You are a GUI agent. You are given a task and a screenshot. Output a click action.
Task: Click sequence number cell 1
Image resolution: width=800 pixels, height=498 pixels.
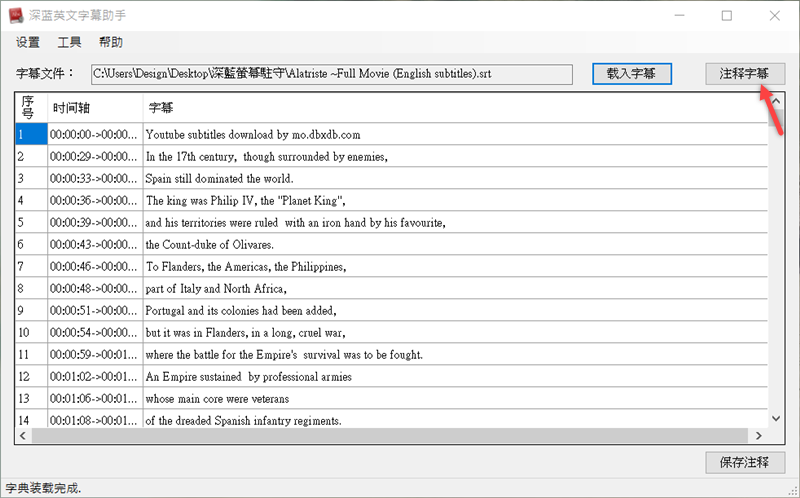pos(31,135)
